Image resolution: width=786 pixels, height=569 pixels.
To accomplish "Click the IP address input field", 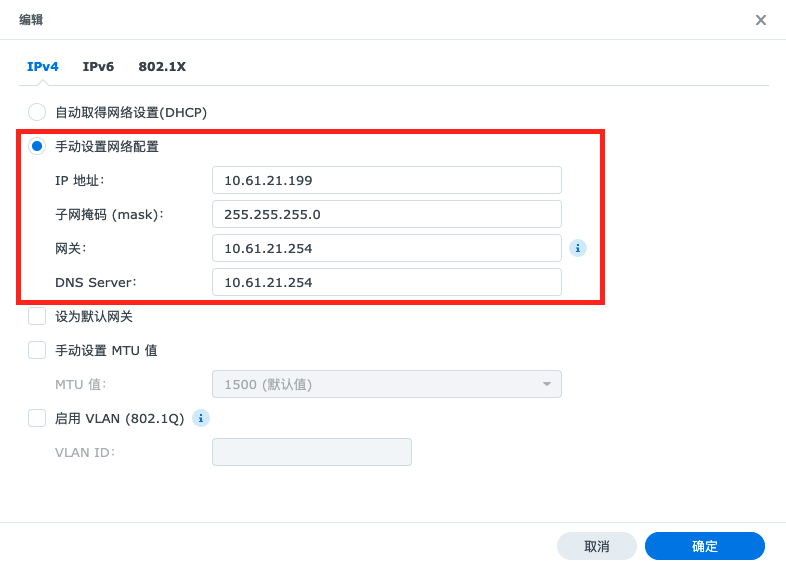I will coord(386,180).
